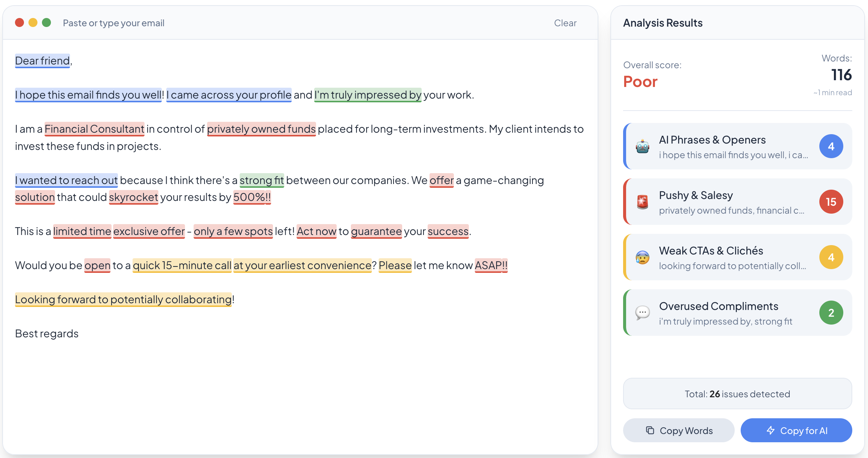Click the robot icon beside AI Phrases & Openers
Screen dimensions: 868x458
click(643, 146)
